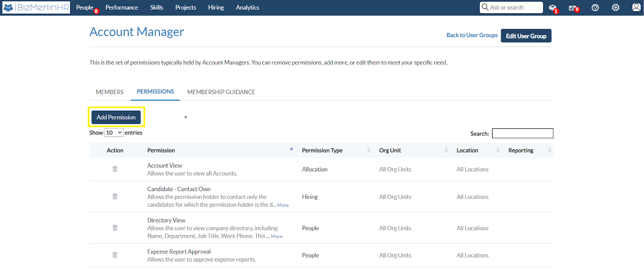Click the Allocation permission type cell
The image size is (644, 270).
(315, 169)
